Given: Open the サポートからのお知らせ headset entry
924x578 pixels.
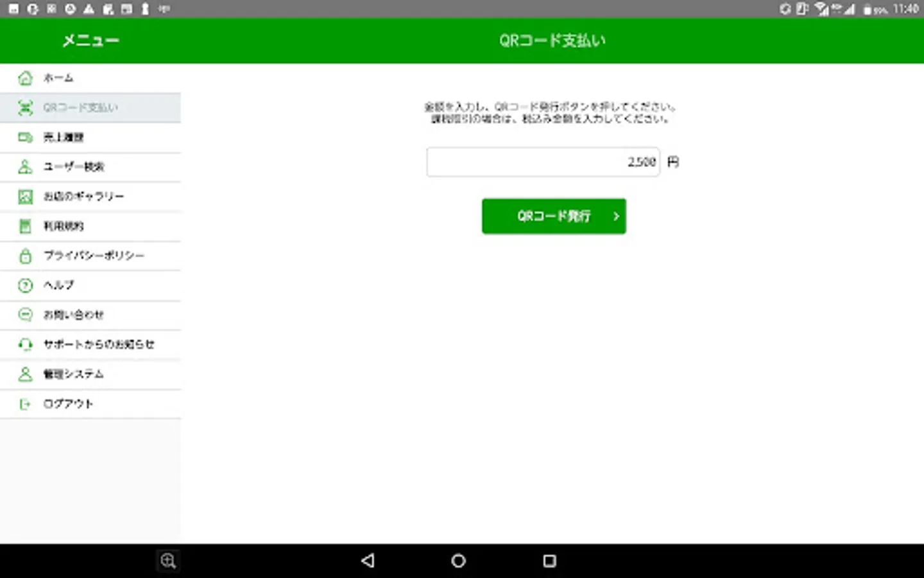Looking at the screenshot, I should (90, 344).
